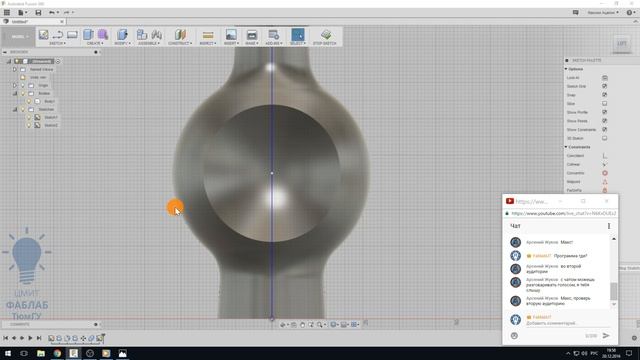Toggle visibility bulb of Body1
640x360 pixels.
29,101
